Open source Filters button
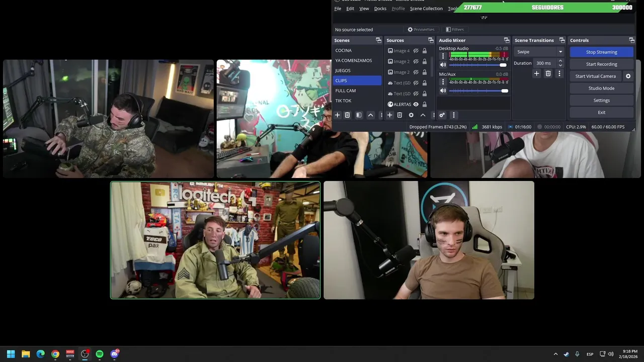 (455, 30)
